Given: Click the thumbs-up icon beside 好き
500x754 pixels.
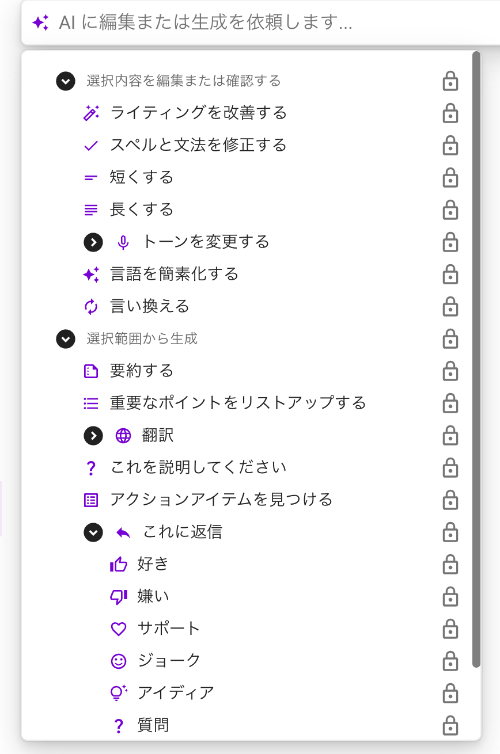Looking at the screenshot, I should click(119, 564).
